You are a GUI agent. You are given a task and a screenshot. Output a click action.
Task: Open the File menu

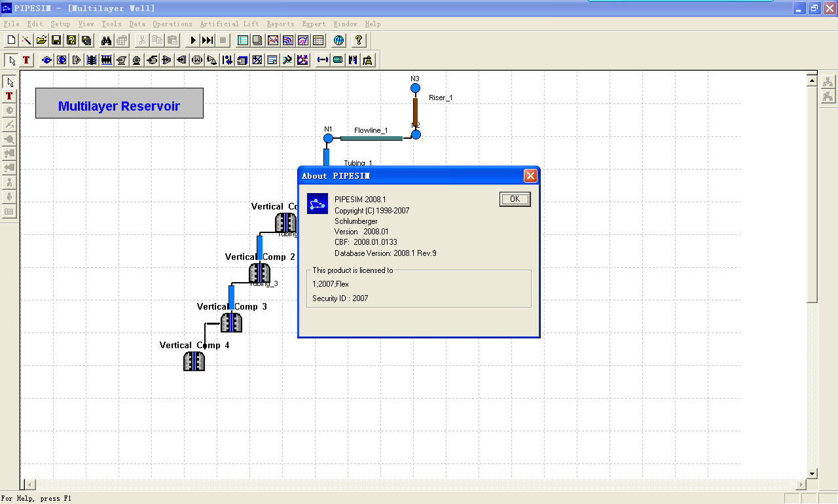coord(11,24)
